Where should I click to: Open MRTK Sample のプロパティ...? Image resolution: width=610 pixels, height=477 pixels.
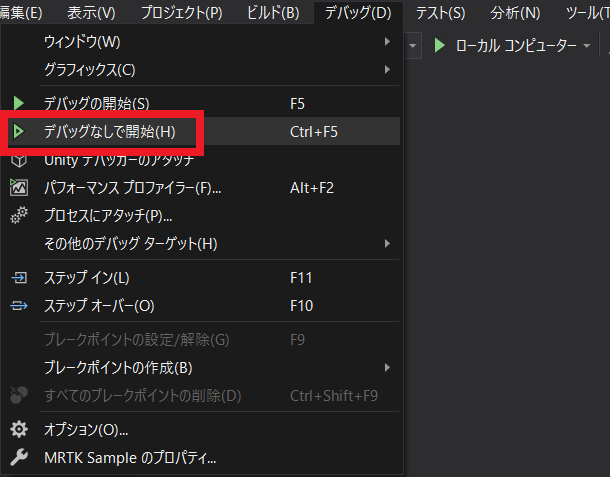point(202,458)
